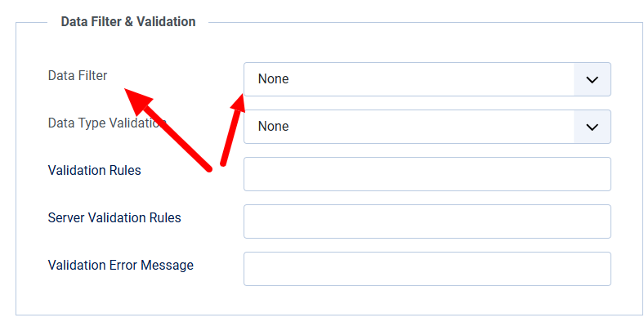Click the large arrowhead below Data Filter text
The height and width of the screenshot is (322, 644).
(137, 101)
